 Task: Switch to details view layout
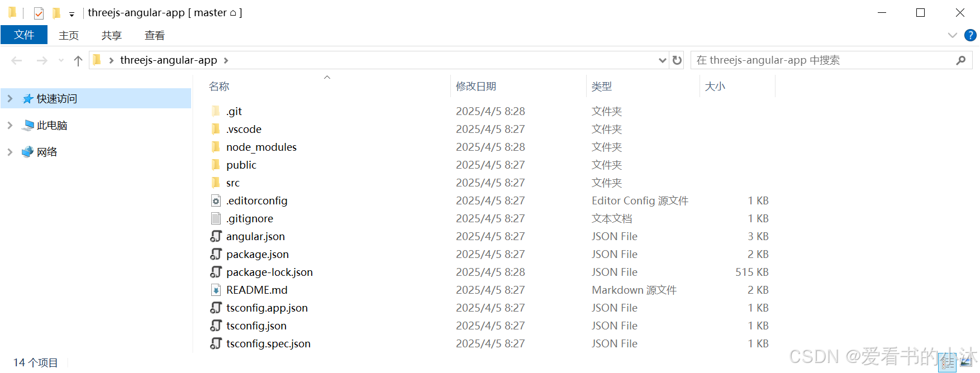(x=948, y=362)
